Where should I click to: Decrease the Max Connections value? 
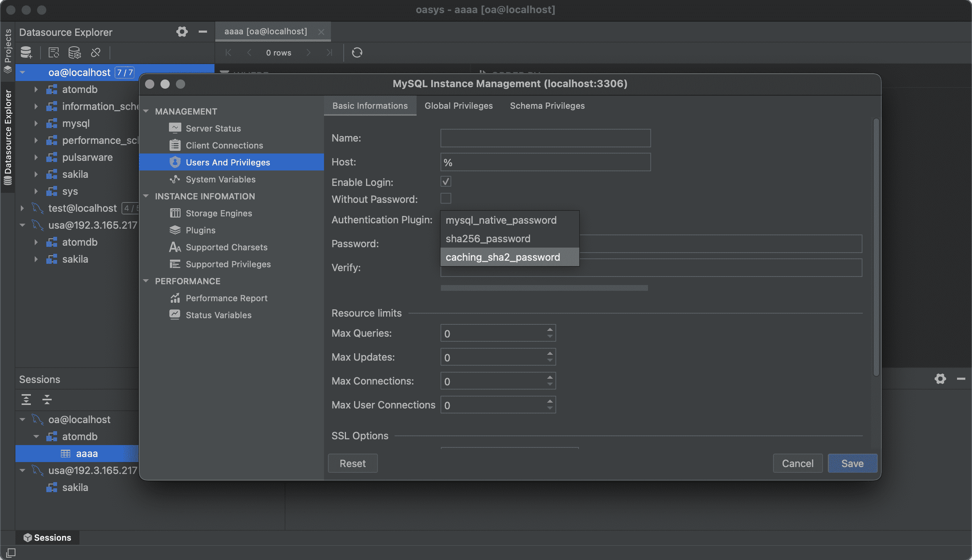[550, 385]
